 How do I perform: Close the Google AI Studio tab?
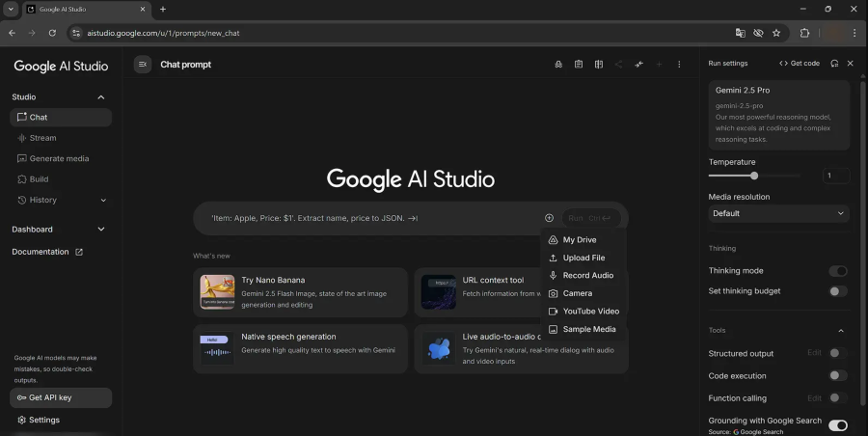tap(143, 9)
